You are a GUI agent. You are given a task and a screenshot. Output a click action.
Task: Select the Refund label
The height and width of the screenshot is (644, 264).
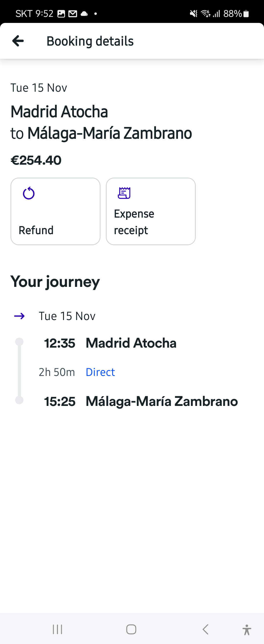(36, 230)
